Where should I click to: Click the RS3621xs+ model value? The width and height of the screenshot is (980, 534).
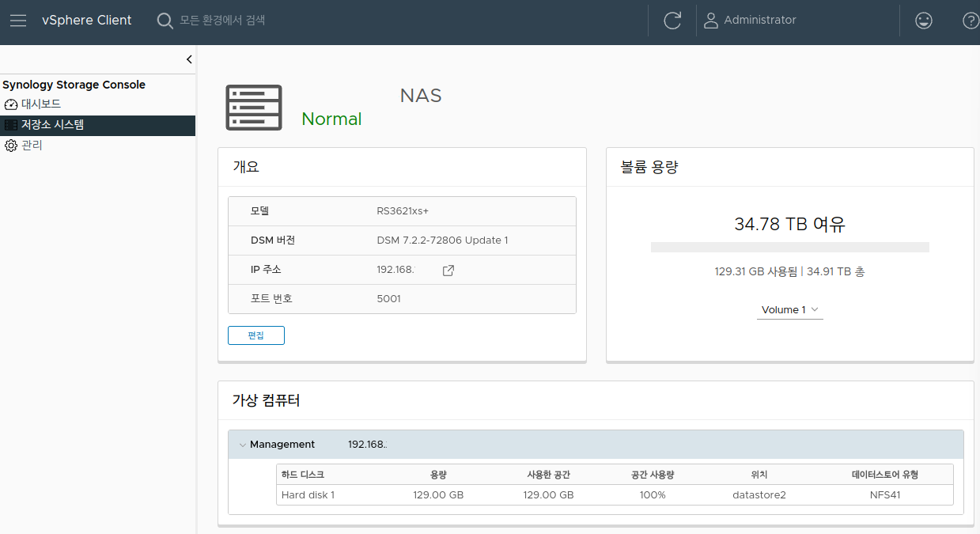(x=403, y=211)
